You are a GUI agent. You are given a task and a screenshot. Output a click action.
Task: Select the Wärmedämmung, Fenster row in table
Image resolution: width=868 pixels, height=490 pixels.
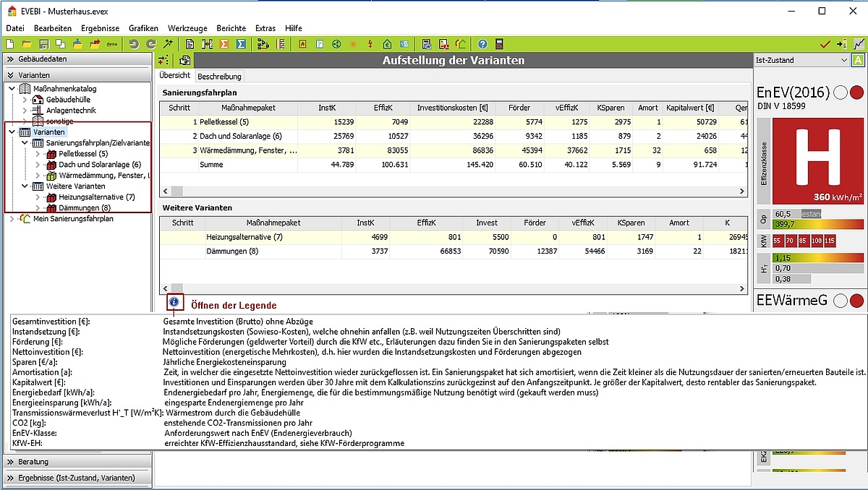(453, 150)
